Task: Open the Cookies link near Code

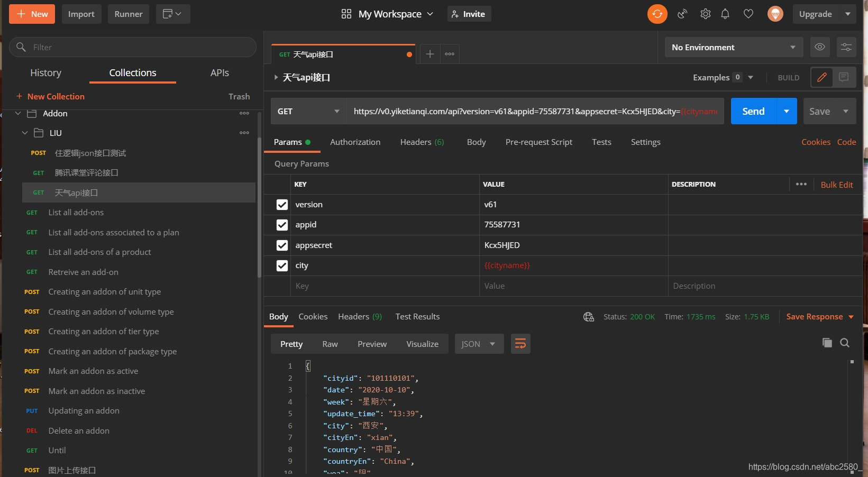Action: point(816,142)
